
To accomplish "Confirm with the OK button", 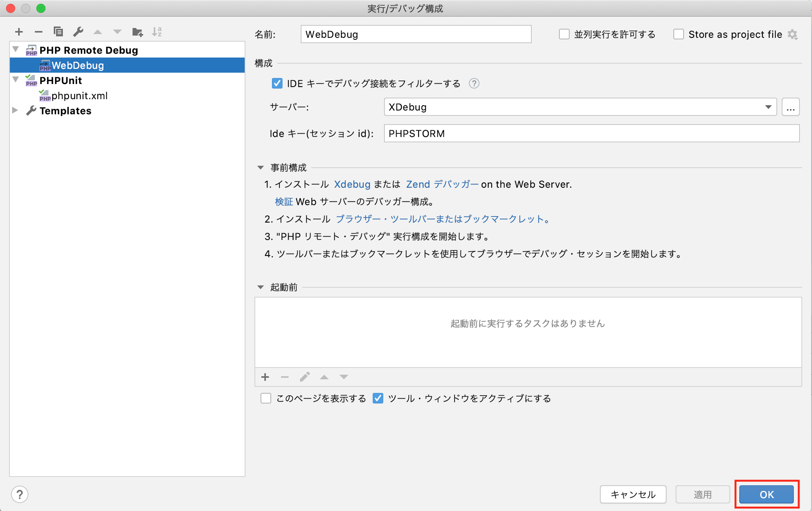I will 767,494.
